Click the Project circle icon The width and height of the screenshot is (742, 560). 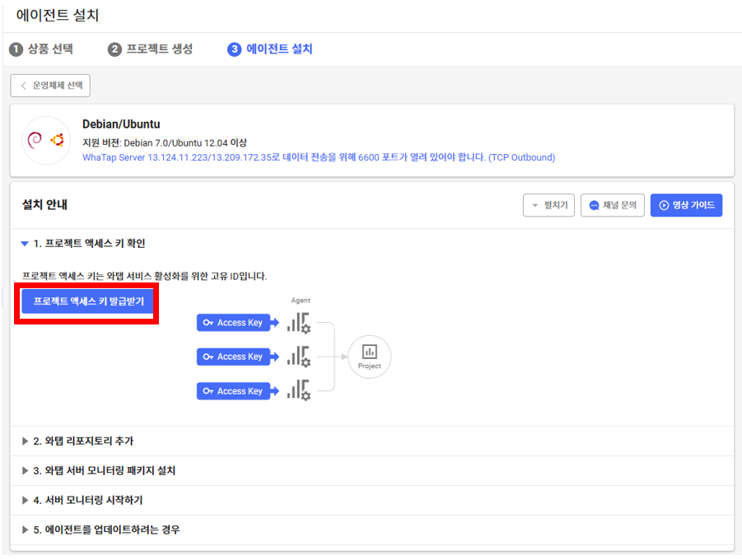(x=370, y=357)
